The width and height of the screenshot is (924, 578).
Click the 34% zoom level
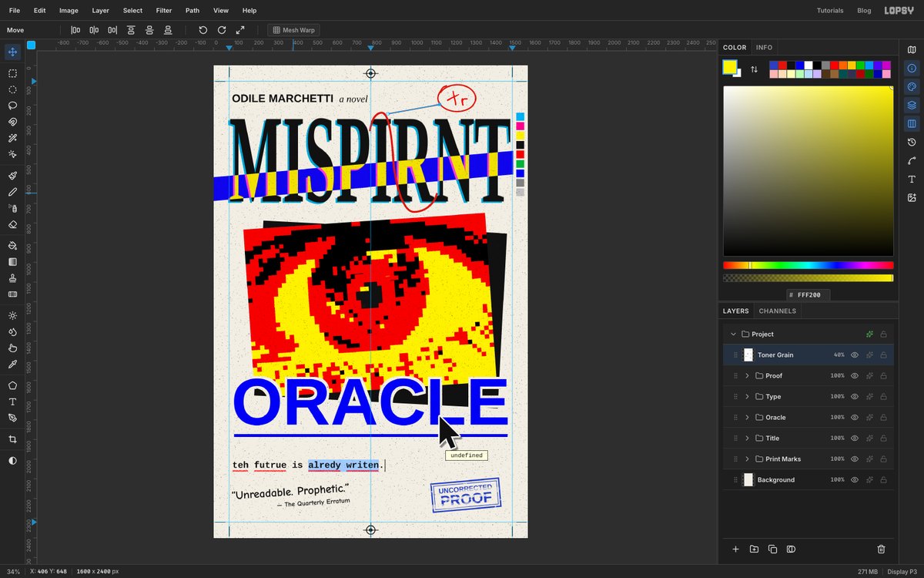(x=13, y=572)
